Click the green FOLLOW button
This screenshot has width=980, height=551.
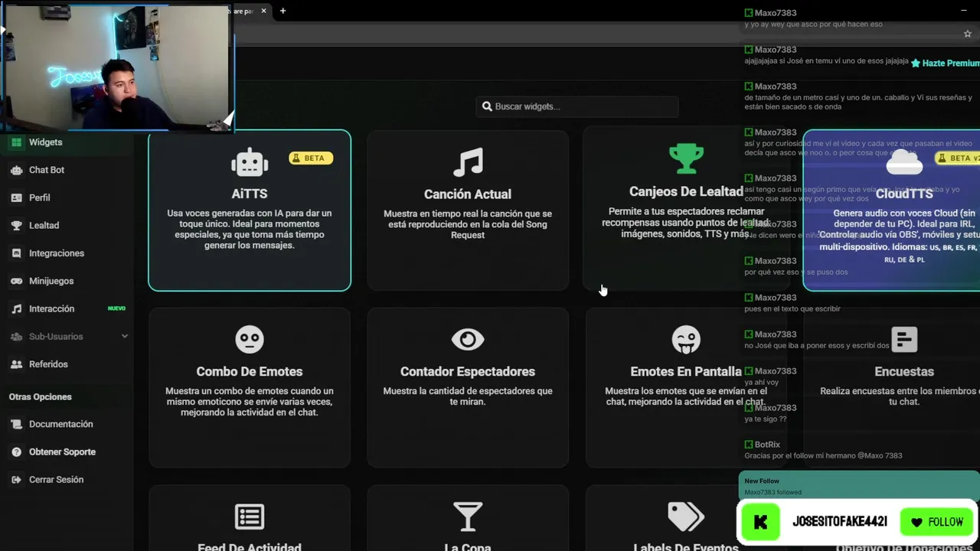tap(937, 522)
